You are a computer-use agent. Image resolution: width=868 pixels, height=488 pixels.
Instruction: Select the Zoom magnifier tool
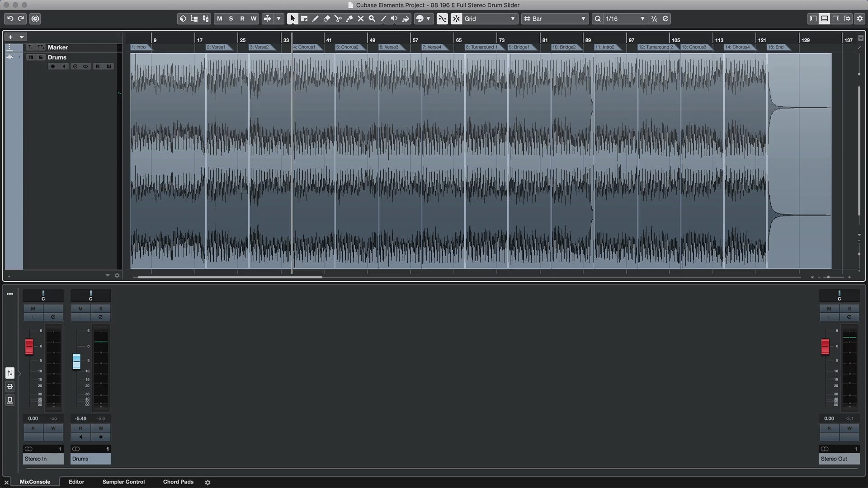[x=372, y=19]
